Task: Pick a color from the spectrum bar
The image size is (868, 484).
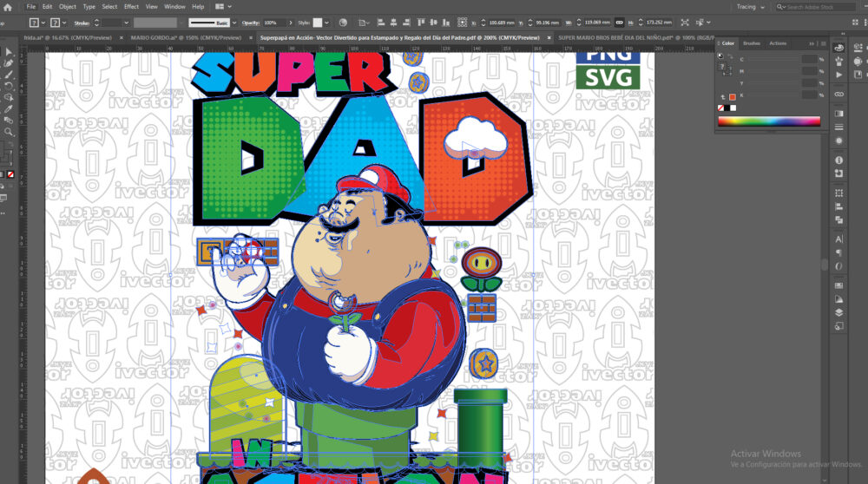Action: 769,121
